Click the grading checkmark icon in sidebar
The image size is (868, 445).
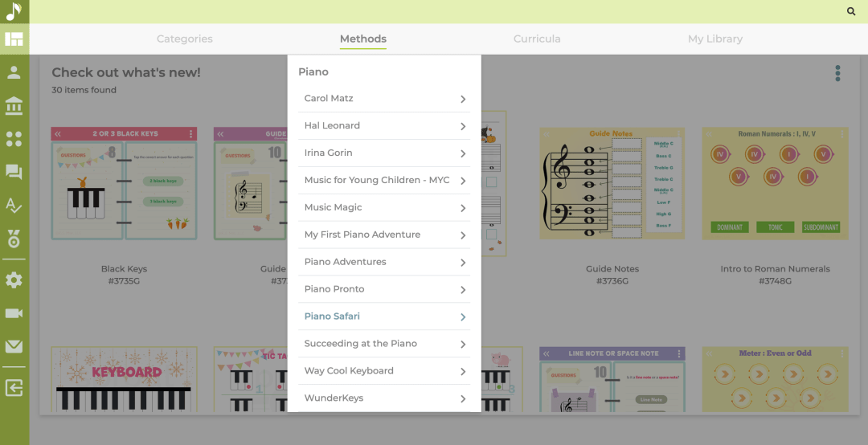click(14, 206)
